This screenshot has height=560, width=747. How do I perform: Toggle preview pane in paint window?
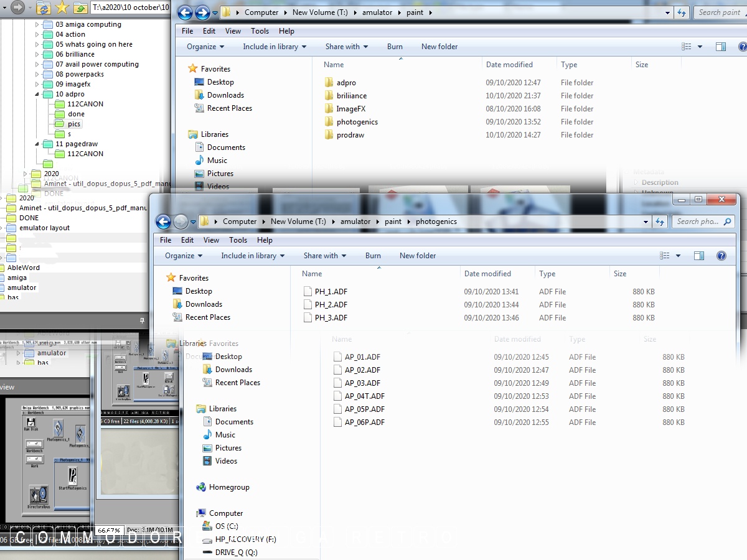(x=721, y=47)
